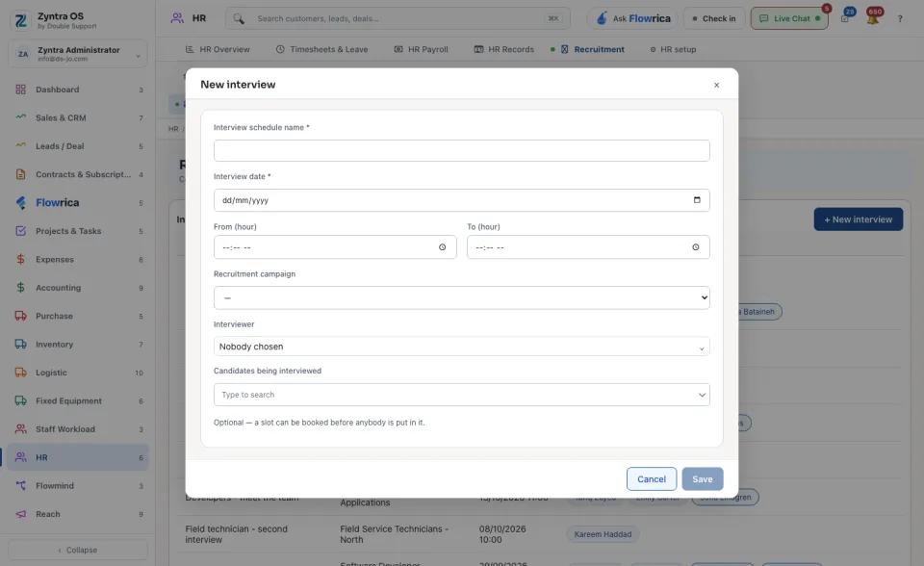
Task: Click the From (hour) time field
Action: point(335,247)
